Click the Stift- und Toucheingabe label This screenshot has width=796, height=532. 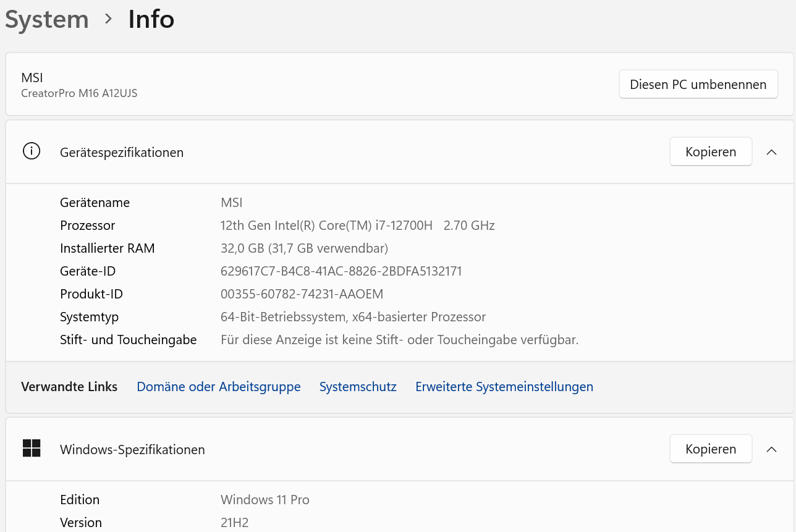click(128, 340)
